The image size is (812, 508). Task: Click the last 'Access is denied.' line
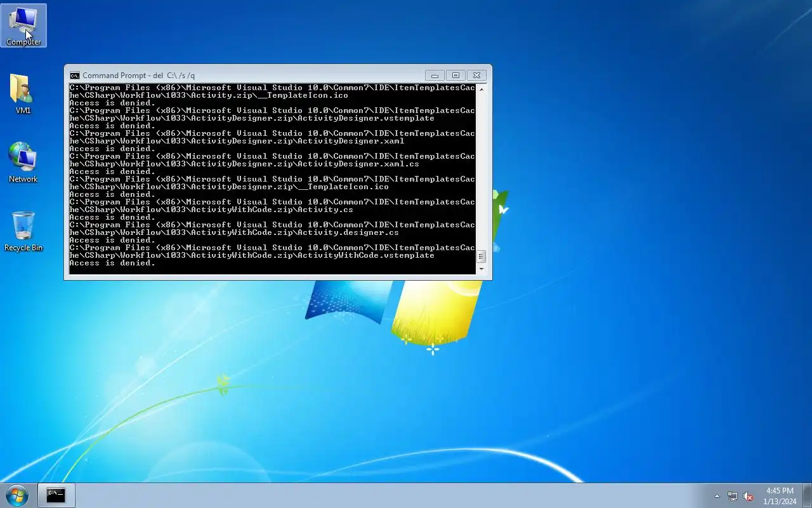[x=112, y=263]
